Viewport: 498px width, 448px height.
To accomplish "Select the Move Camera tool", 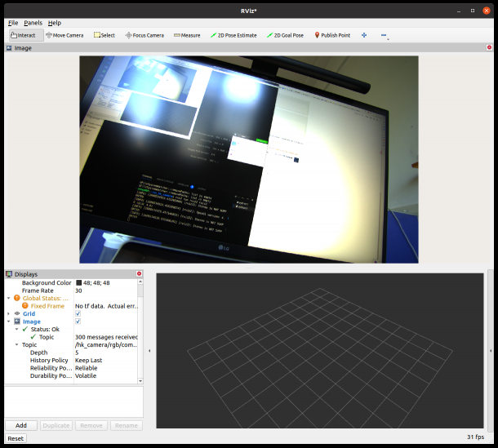I will point(64,35).
